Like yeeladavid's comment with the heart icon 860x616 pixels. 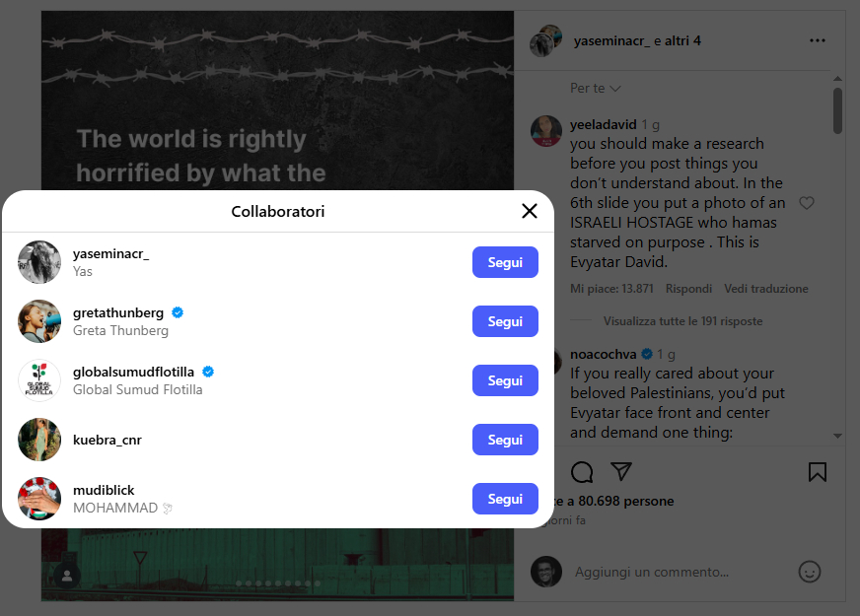tap(807, 203)
